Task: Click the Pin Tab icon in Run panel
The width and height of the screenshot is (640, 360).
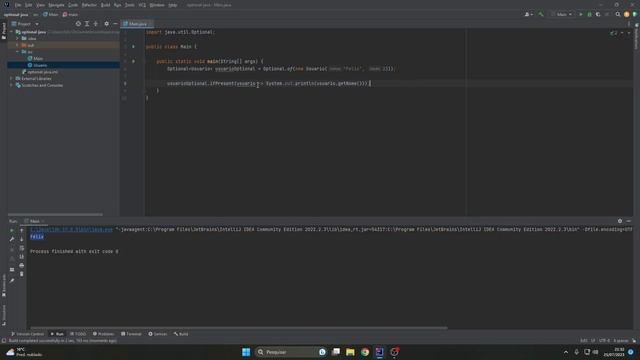Action: point(12,280)
